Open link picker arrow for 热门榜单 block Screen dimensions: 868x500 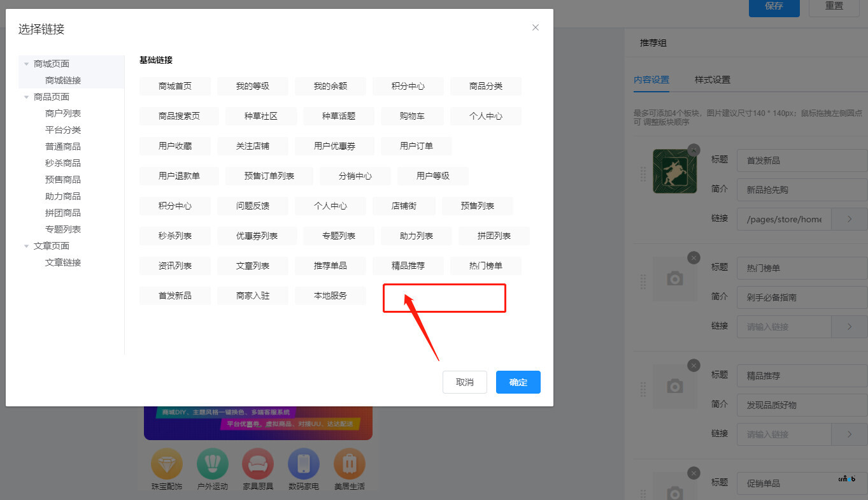pos(850,326)
